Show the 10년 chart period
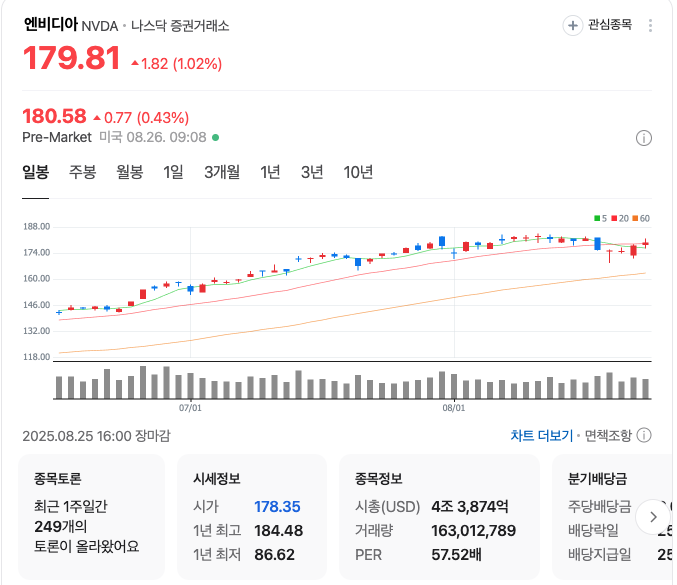 (x=358, y=172)
